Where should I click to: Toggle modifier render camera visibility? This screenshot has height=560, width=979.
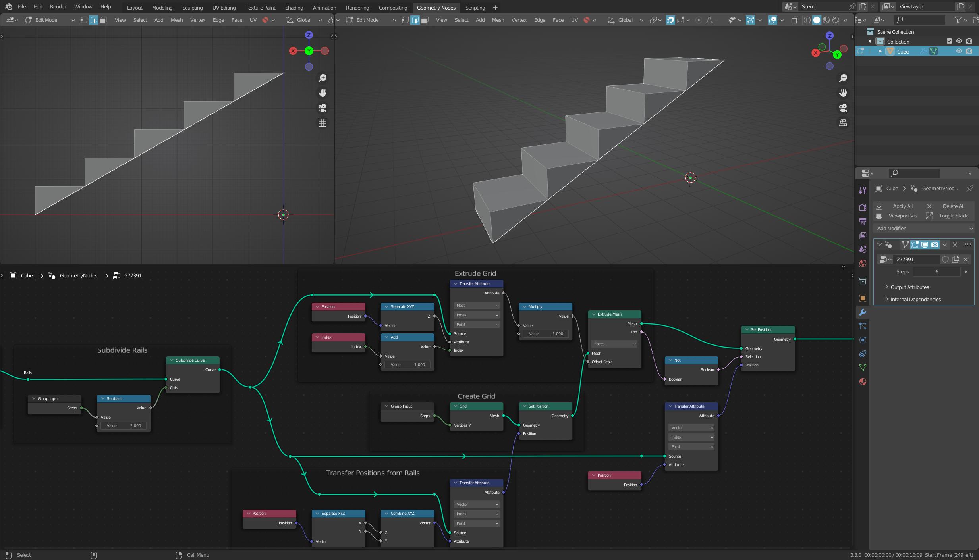coord(935,245)
